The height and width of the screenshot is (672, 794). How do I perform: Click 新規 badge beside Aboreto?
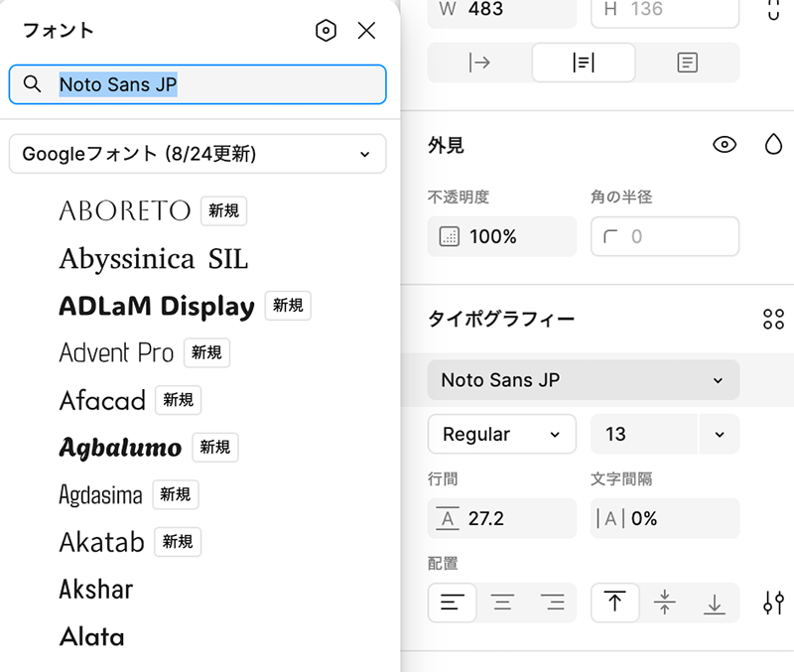click(x=223, y=210)
